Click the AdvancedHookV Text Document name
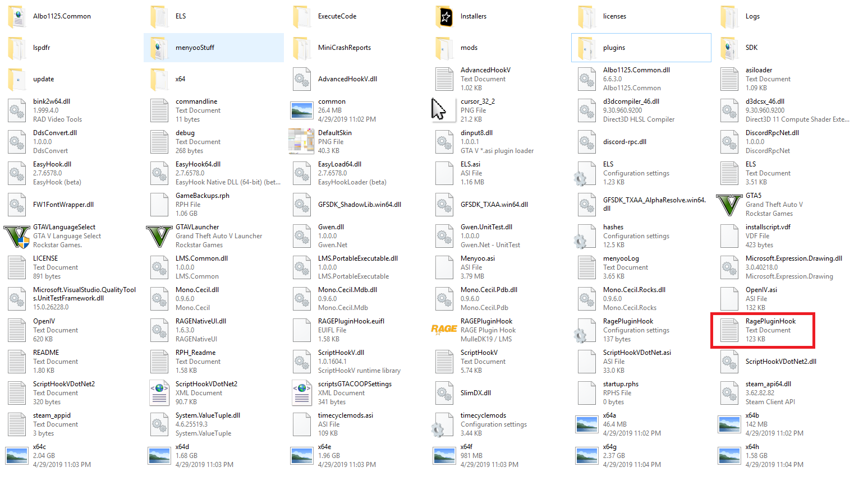 [x=485, y=70]
